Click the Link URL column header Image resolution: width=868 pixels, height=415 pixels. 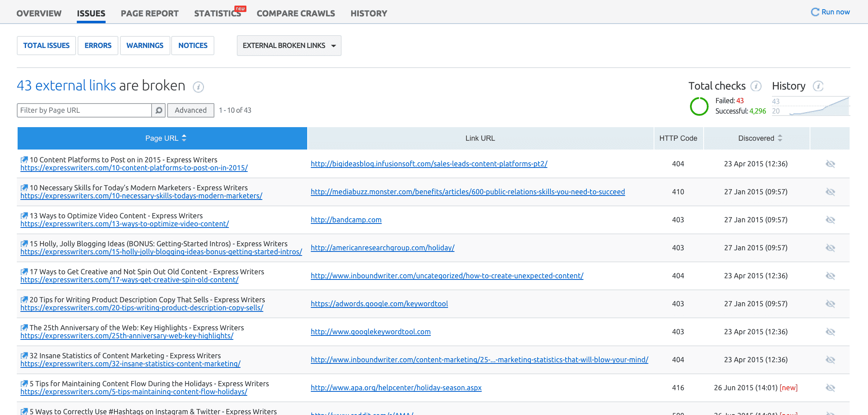click(x=480, y=138)
